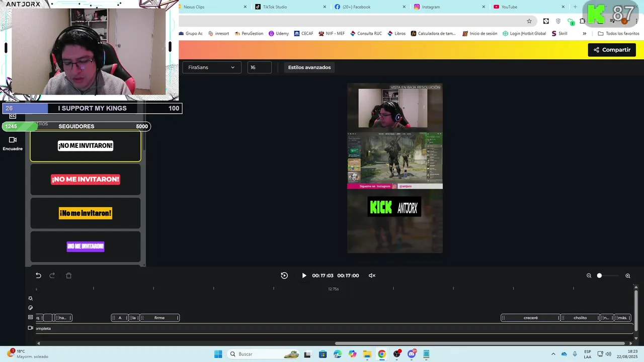Select the 'ha…' caption clip on the timeline
This screenshot has width=644, height=362.
pyautogui.click(x=62, y=318)
